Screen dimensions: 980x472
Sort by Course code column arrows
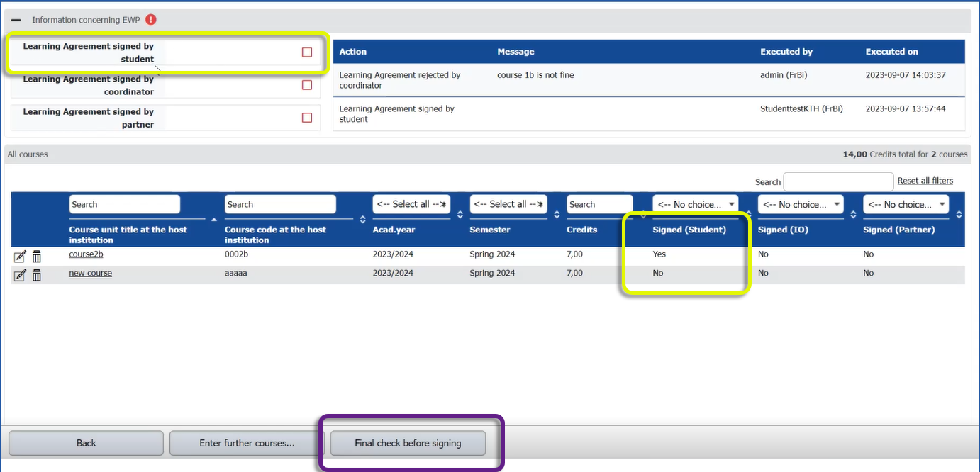point(363,219)
